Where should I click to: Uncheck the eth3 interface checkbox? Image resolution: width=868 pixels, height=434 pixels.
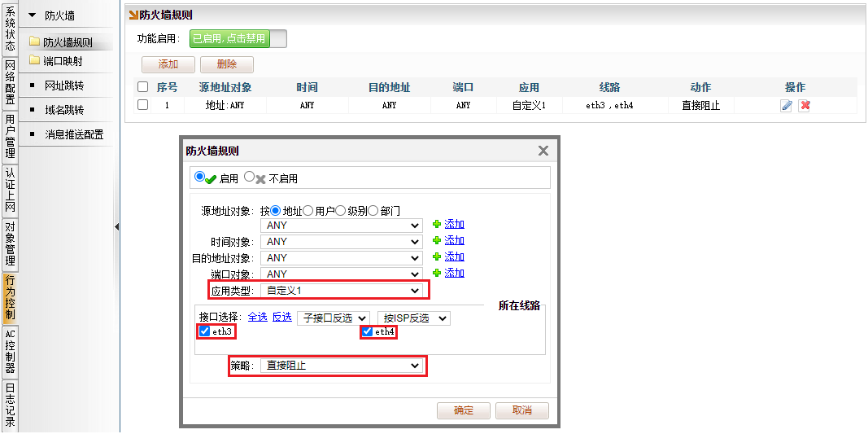tap(205, 331)
